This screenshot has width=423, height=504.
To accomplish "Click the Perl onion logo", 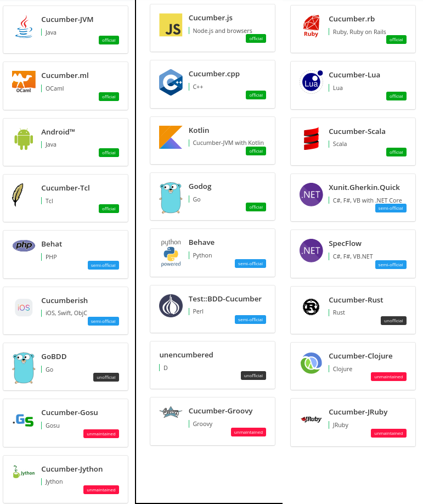I will pos(171,306).
